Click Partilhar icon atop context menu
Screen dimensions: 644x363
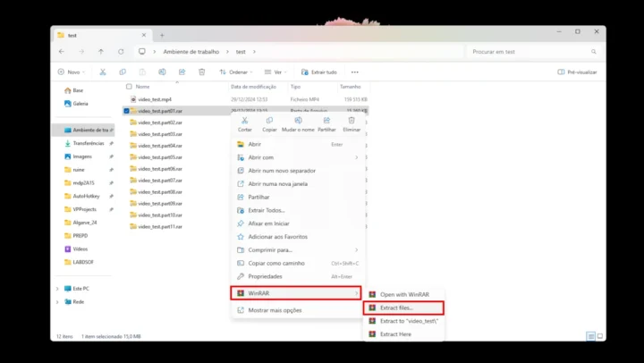(326, 121)
